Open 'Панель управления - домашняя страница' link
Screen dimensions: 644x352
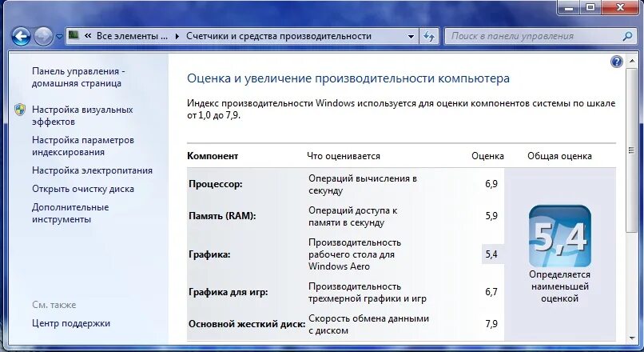[78, 78]
